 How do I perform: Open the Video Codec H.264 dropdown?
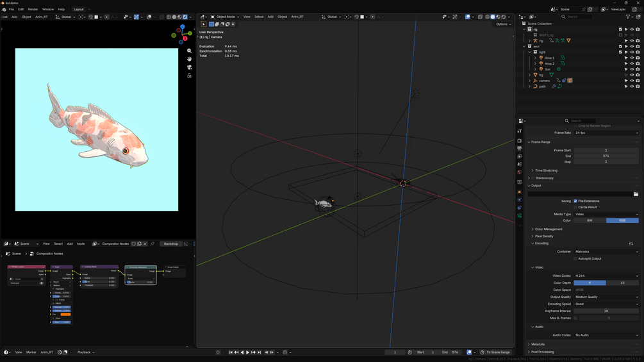(x=606, y=276)
